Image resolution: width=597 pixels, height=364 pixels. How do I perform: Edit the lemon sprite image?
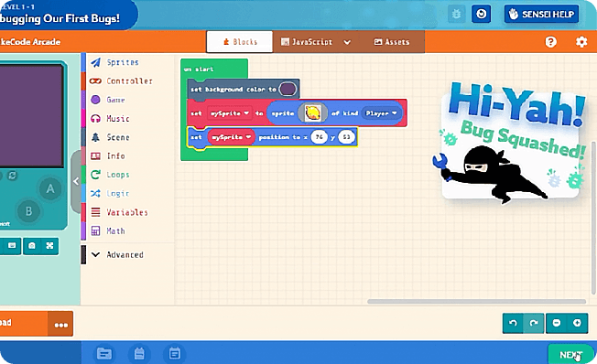[x=312, y=113]
